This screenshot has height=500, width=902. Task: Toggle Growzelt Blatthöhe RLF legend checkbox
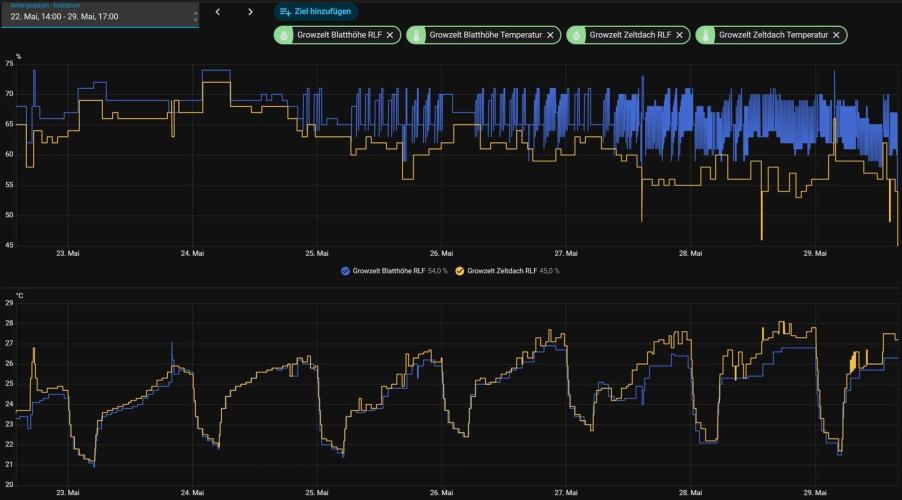pyautogui.click(x=345, y=271)
